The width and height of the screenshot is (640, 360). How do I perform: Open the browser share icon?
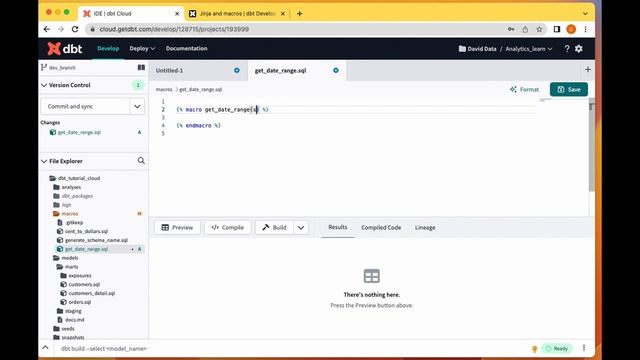click(x=525, y=29)
